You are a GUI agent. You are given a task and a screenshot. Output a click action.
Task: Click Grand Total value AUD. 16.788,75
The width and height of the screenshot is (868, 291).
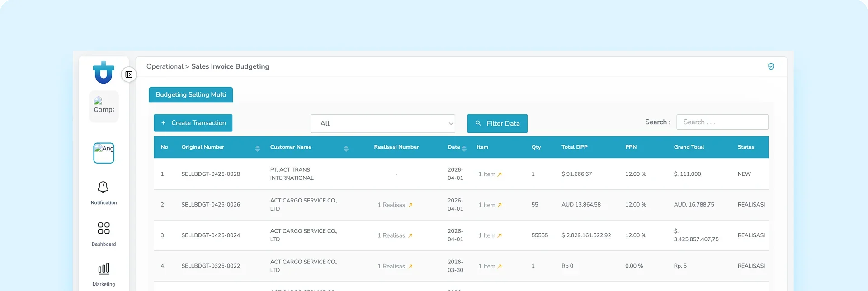pos(694,205)
